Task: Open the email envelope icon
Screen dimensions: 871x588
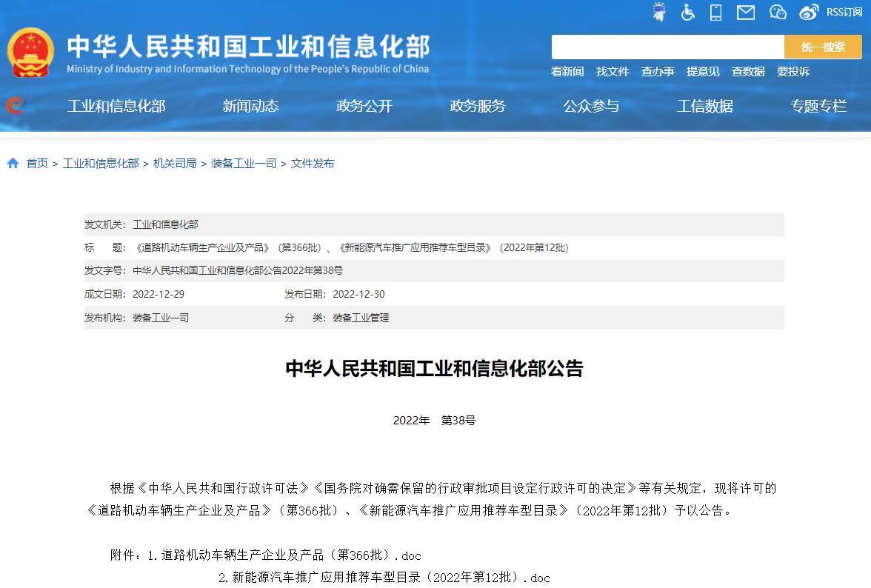Action: point(745,12)
